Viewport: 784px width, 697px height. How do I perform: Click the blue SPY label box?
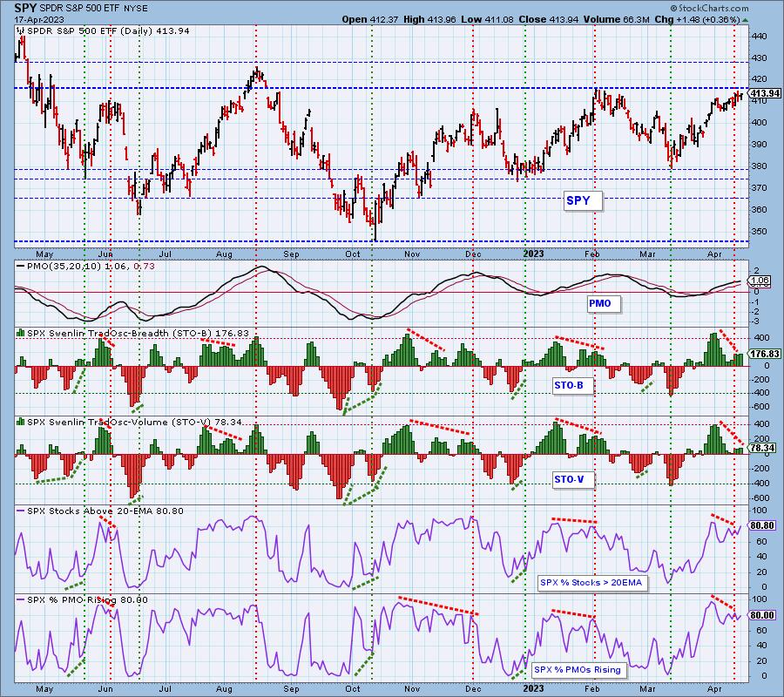point(583,201)
